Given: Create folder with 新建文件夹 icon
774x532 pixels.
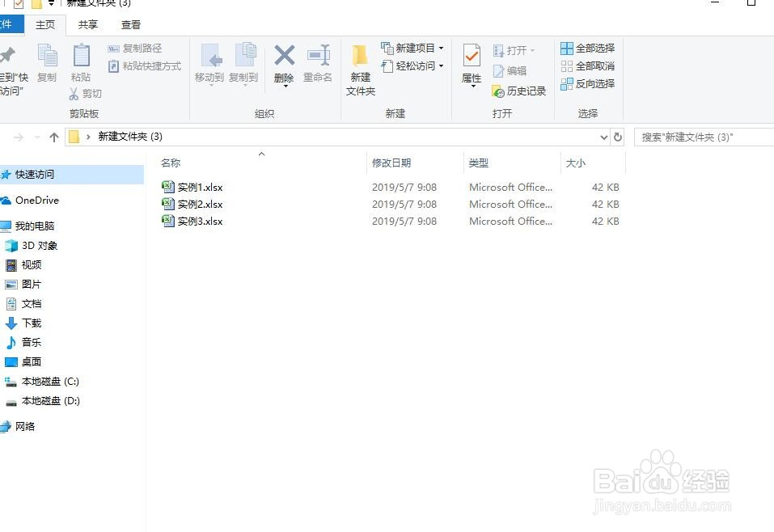Looking at the screenshot, I should click(360, 68).
